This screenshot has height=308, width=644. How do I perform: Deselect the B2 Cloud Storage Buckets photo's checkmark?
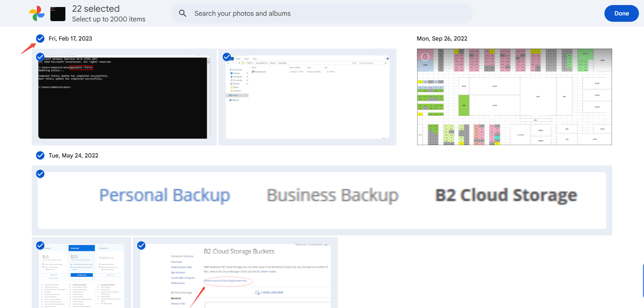142,245
